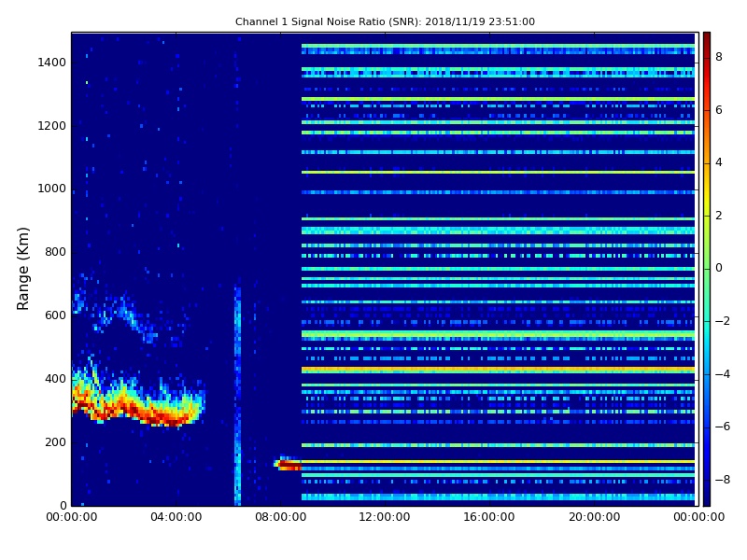This screenshot has width=747, height=560.
Task: Click the plot title showing Channel 1 SNR
Action: coord(385,21)
